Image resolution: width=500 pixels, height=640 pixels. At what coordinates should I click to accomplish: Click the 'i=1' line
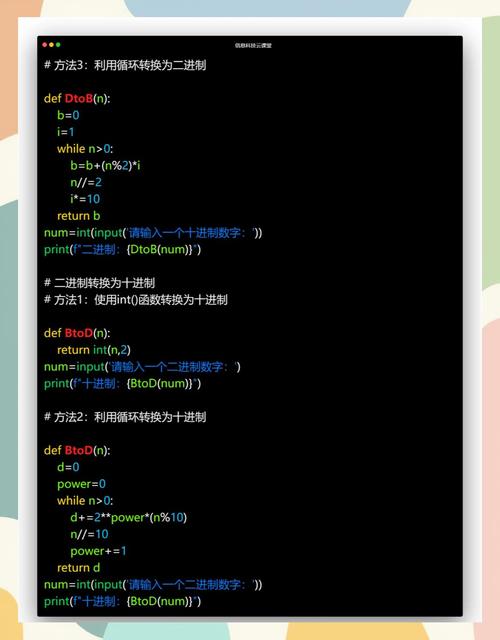pos(66,132)
